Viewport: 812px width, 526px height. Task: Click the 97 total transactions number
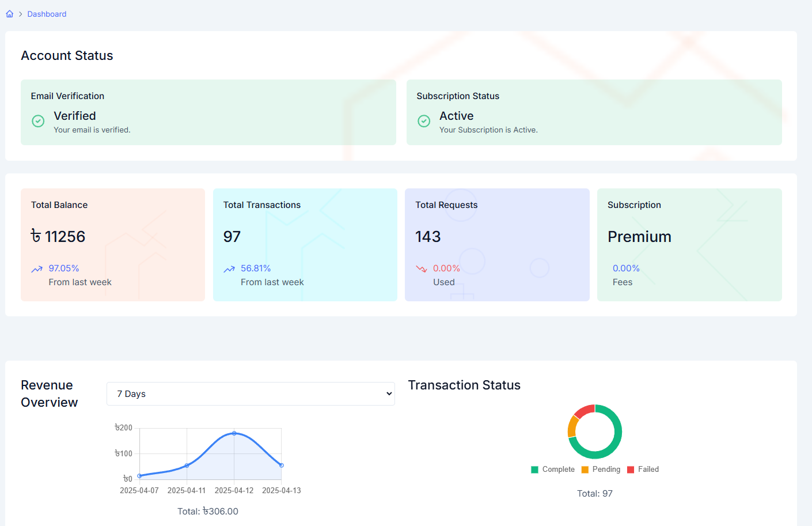[x=232, y=237]
